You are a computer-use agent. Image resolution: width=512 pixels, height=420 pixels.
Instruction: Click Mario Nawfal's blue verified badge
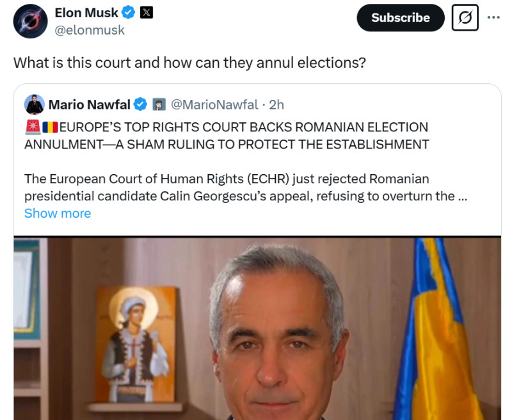(x=141, y=104)
